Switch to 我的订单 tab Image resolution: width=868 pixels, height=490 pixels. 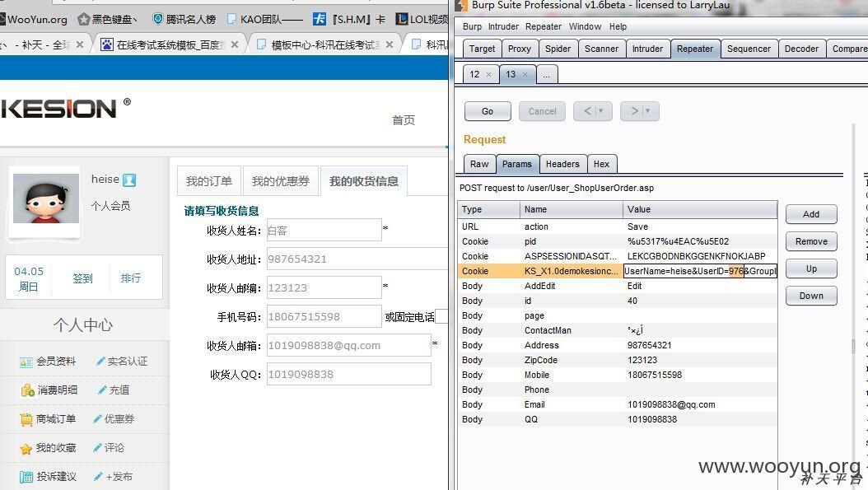click(x=208, y=181)
